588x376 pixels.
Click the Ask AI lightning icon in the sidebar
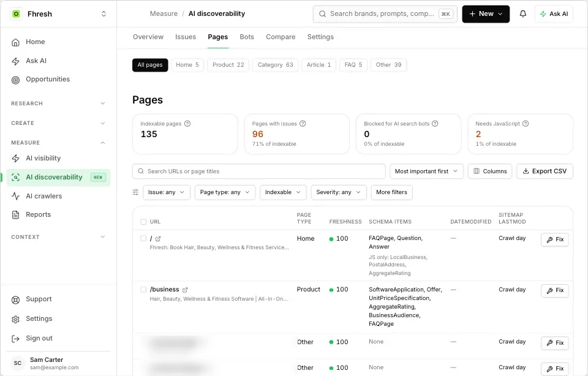point(15,61)
